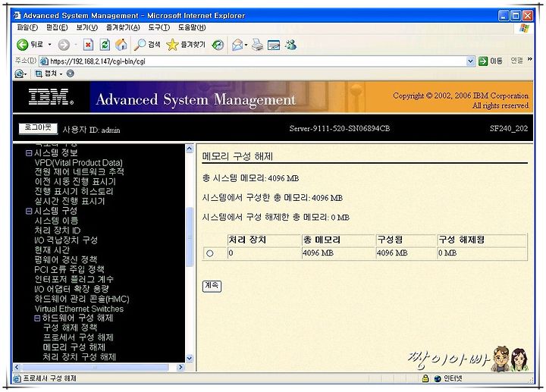The width and height of the screenshot is (546, 392).
Task: Open the 파일(F) menu
Action: (27, 27)
